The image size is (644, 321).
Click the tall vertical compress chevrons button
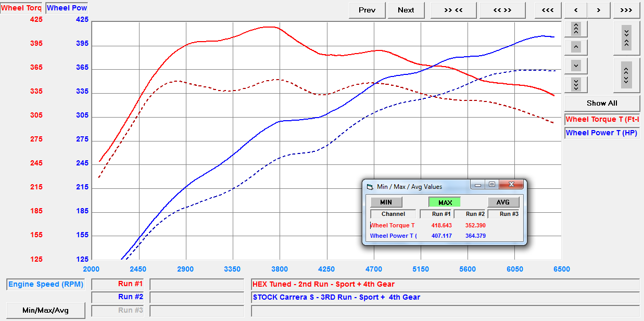tap(626, 38)
